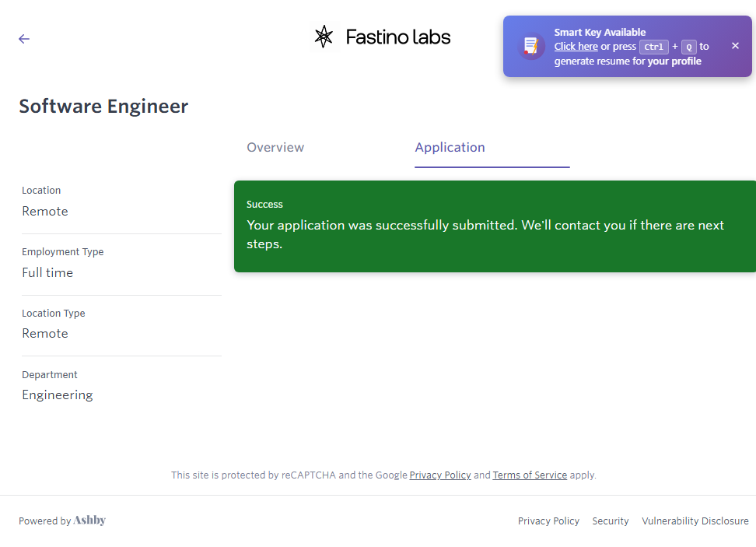This screenshot has width=756, height=547.
Task: Click the Smart Key resume document icon
Action: point(531,46)
